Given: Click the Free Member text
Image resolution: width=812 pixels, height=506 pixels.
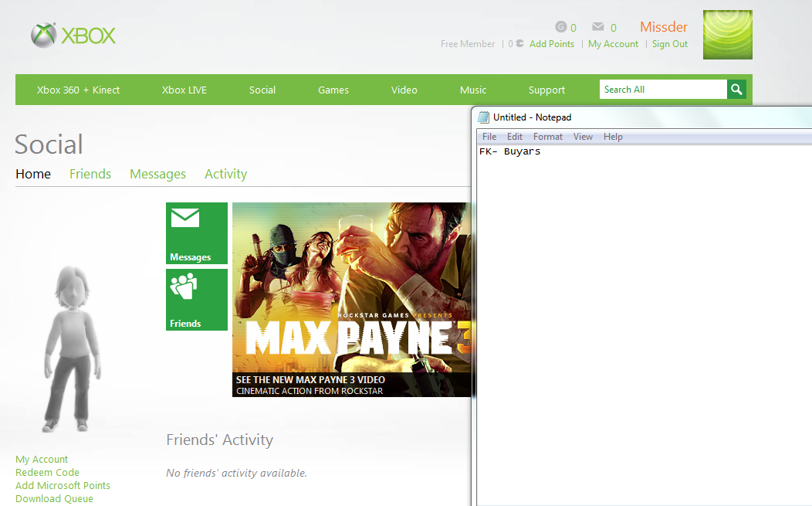Looking at the screenshot, I should tap(468, 44).
